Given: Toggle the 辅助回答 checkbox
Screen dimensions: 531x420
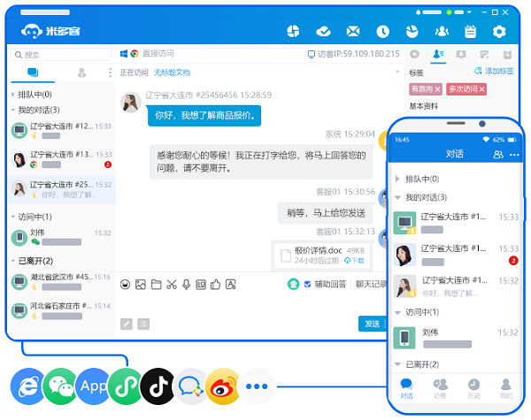Looking at the screenshot, I should point(307,285).
